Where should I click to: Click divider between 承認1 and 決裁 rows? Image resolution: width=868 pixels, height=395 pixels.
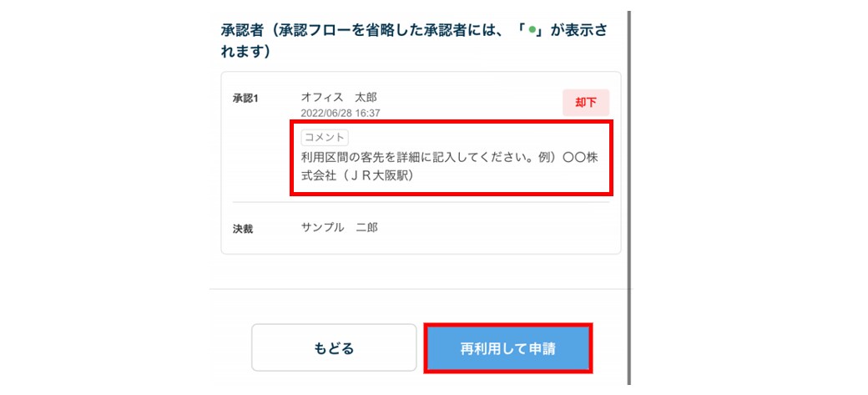point(421,202)
